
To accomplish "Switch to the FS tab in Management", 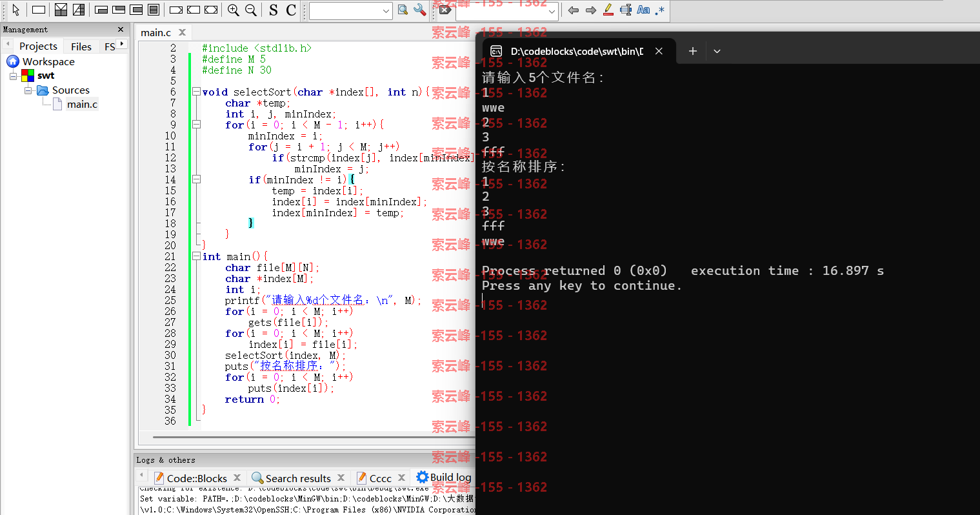I will (110, 46).
